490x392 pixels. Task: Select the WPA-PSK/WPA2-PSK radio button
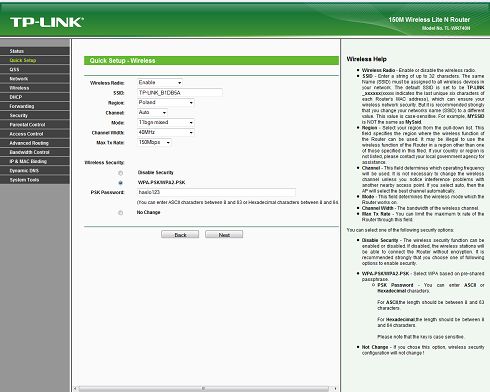[x=120, y=183]
